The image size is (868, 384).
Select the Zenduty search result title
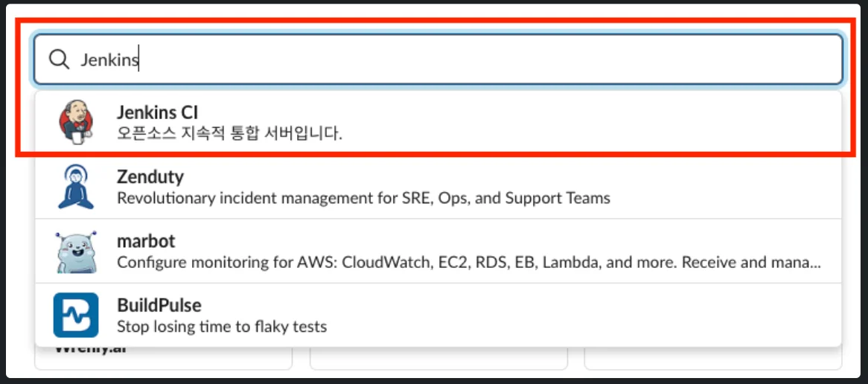pos(150,177)
